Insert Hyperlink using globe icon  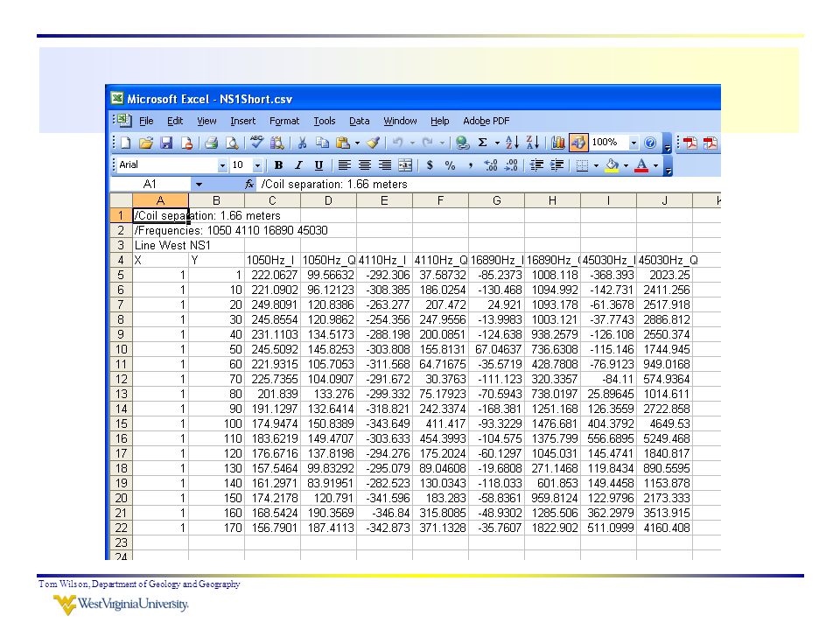(x=462, y=143)
